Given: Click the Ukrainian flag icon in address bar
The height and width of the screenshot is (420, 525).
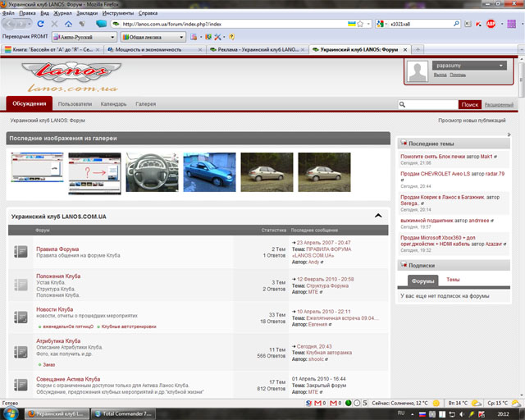Looking at the screenshot, I should 352,24.
